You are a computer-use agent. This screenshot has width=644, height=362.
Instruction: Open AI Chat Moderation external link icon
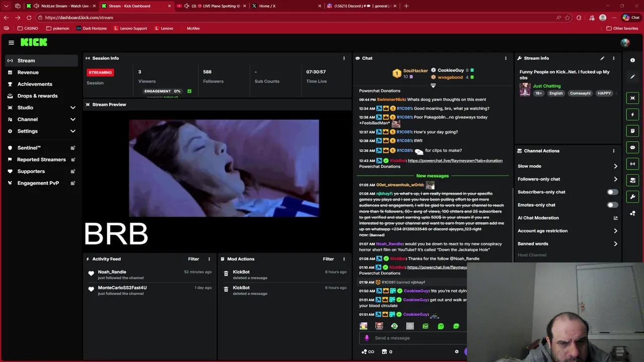[x=615, y=218]
